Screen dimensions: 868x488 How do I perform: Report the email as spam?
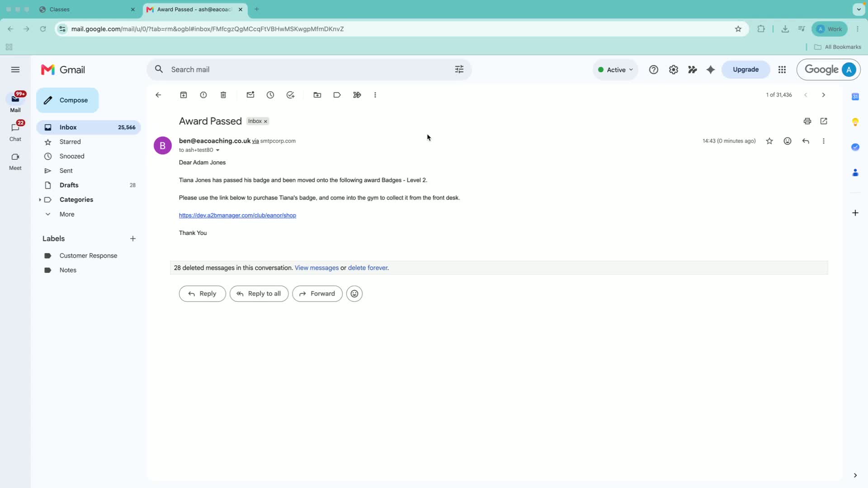coord(203,95)
